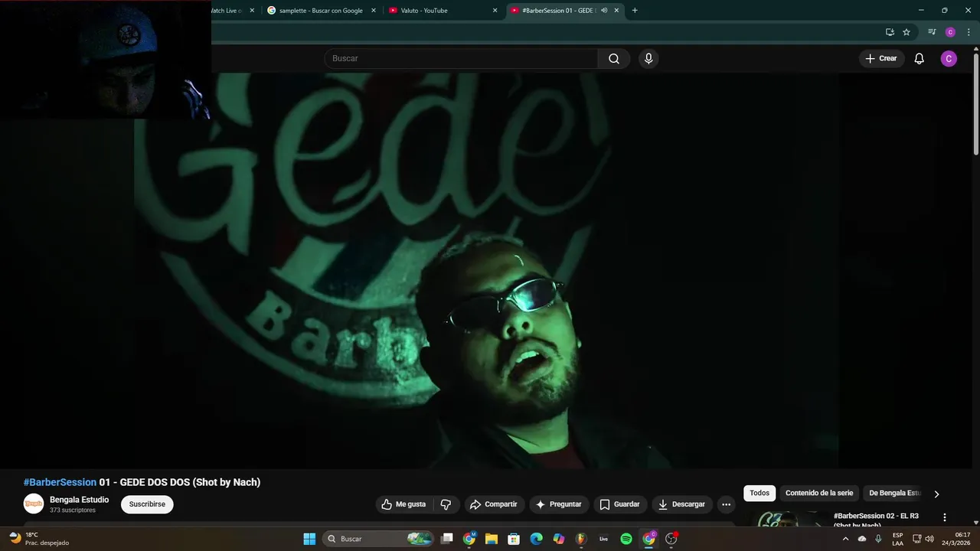
Task: Open Copilot from the taskbar
Action: [x=559, y=539]
